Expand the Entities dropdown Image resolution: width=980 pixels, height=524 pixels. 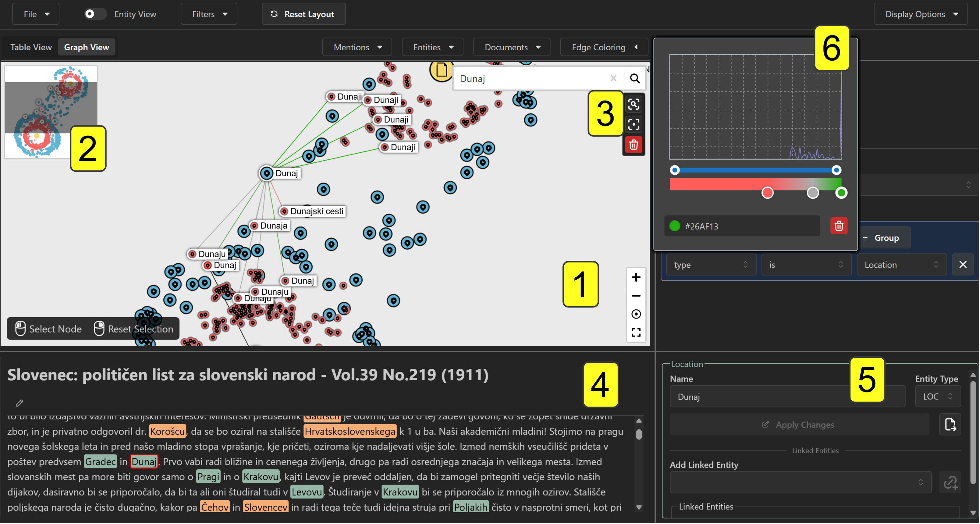pyautogui.click(x=432, y=47)
